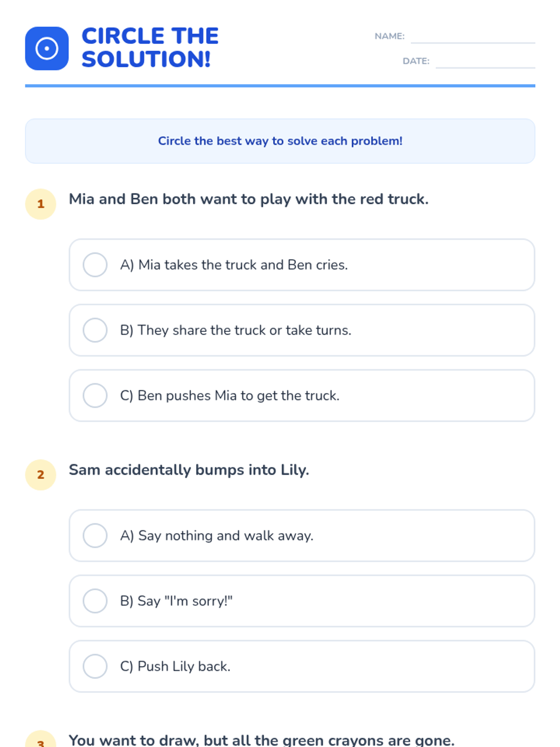The width and height of the screenshot is (560, 747).
Task: Click the blue target icon logo
Action: tap(47, 49)
